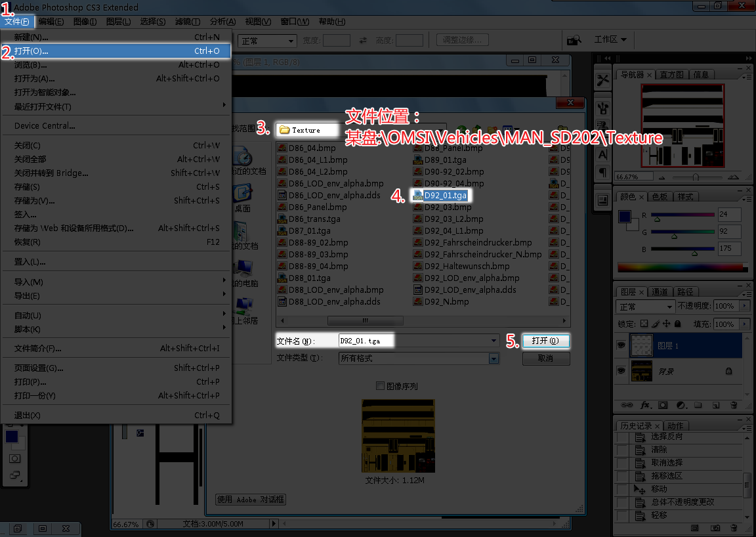
Task: Open the 不透明度 opacity slider arrow
Action: pos(745,306)
